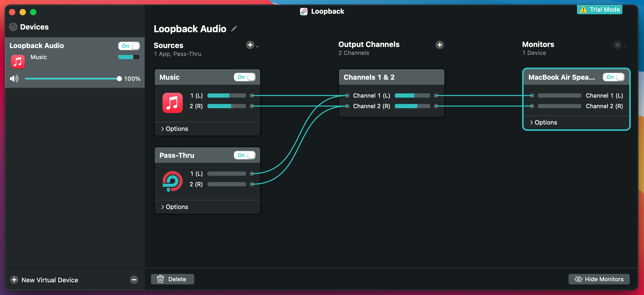Click Pass-Thru 2 (R) output connector dot
The image size is (644, 295).
pos(252,184)
